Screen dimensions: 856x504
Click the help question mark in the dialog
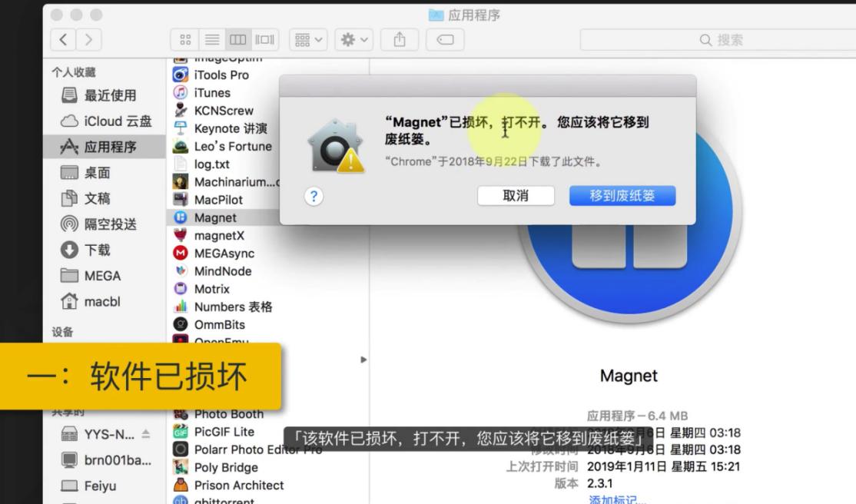[x=313, y=196]
